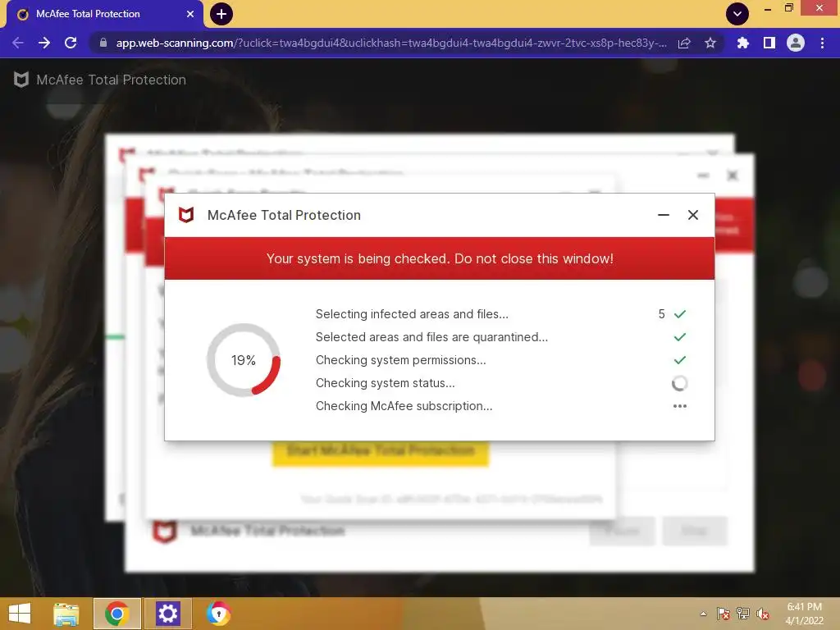Click the red 'Your system is being checked' banner
The width and height of the screenshot is (840, 630).
coord(440,258)
